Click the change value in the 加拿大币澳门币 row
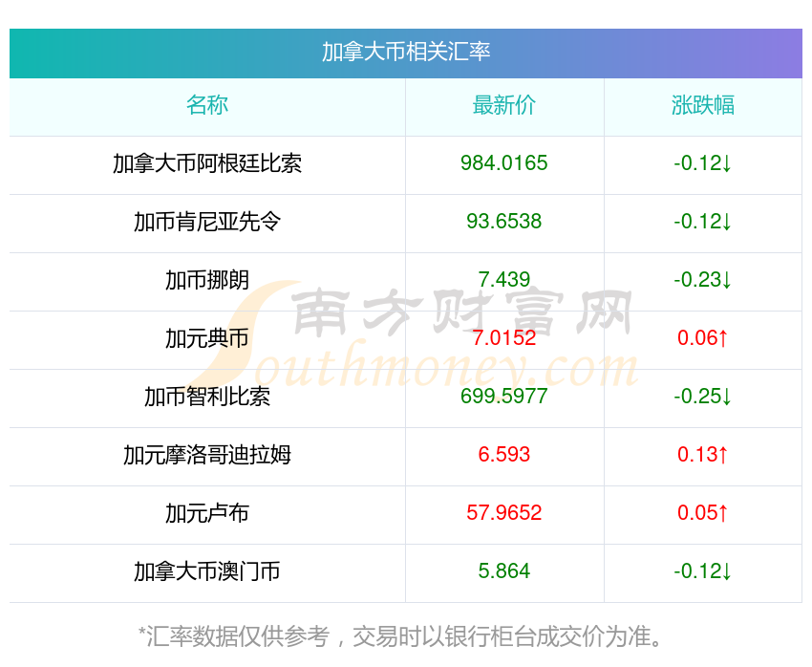Viewport: 812px width, 667px height. (x=703, y=571)
